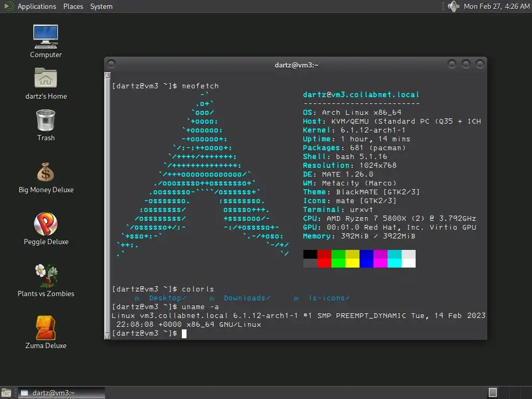Click the black neofetch color block
Screen dimensions: 532x399
(x=310, y=254)
